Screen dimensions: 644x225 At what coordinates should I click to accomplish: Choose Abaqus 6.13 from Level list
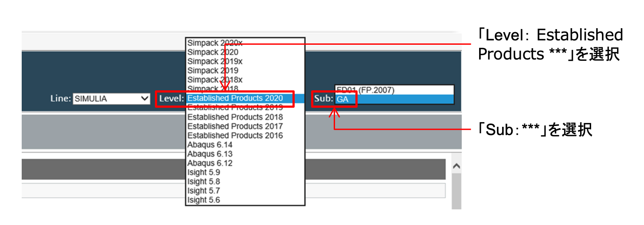pos(245,154)
